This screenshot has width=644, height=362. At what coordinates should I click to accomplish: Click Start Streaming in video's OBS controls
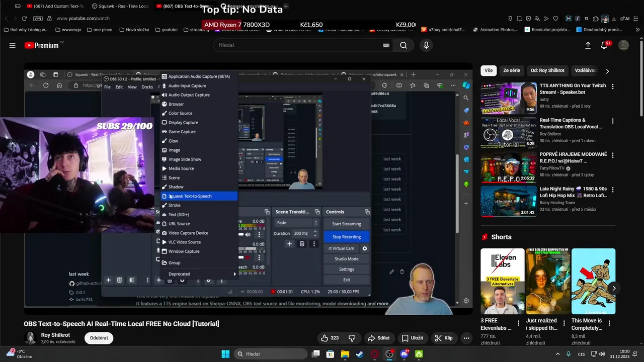[x=347, y=224]
